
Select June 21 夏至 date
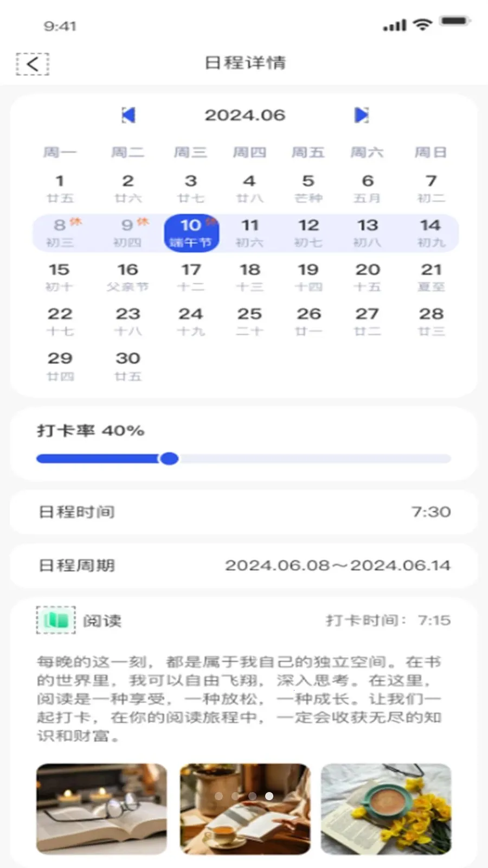point(431,277)
